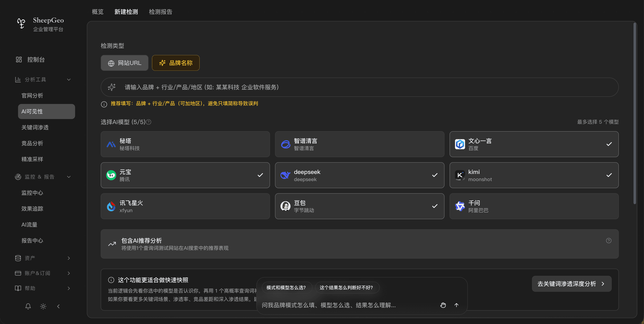Click the sparkle icon in brand input

pyautogui.click(x=112, y=87)
